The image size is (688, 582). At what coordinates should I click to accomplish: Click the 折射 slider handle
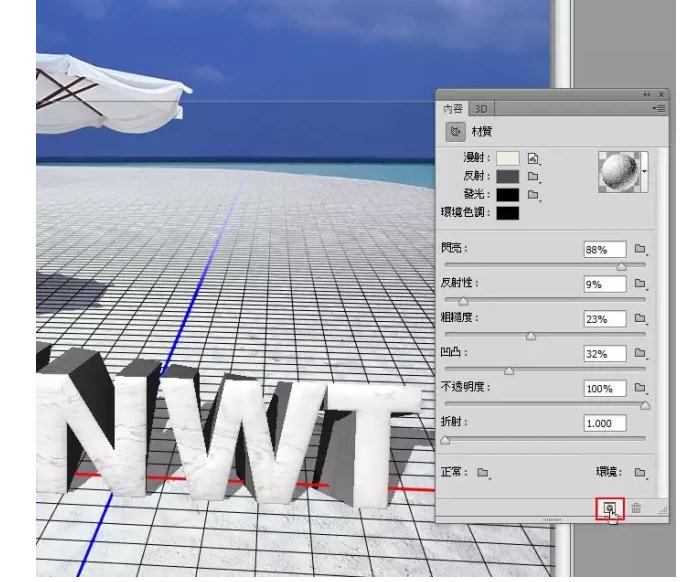[445, 440]
